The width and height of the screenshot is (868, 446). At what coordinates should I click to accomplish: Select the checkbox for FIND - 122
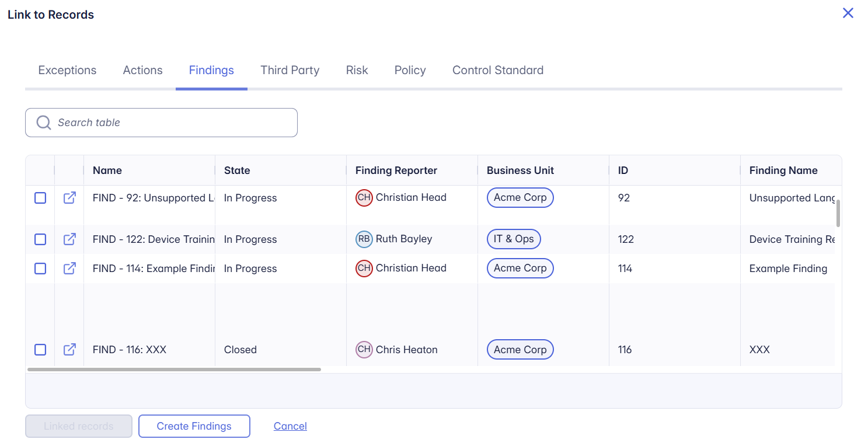[x=40, y=239]
